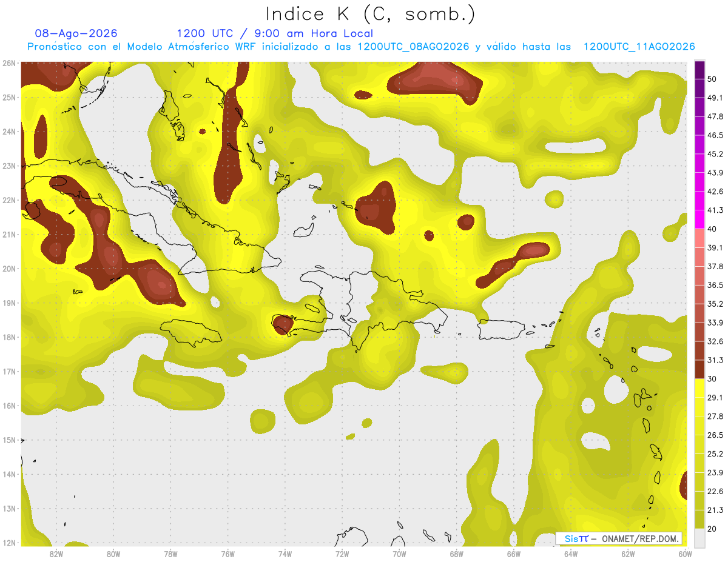Screen dimensions: 728x562
Task: Click the latitude label '14N'
Action: (9, 474)
